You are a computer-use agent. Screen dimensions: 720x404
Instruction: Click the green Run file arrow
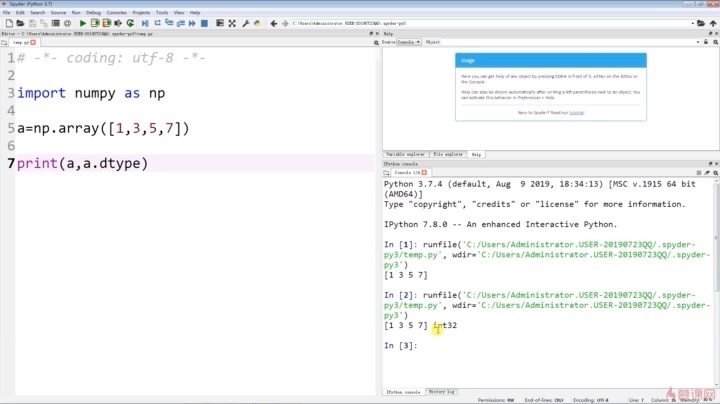(x=83, y=23)
